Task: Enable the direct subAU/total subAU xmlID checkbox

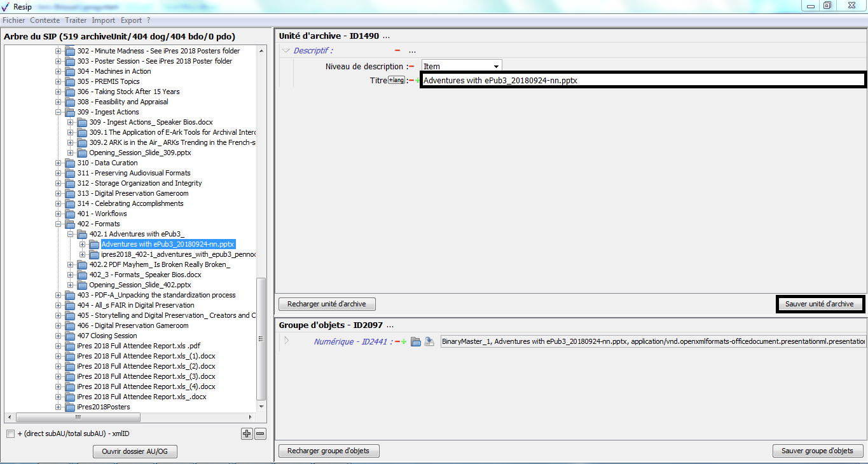Action: [x=10, y=433]
